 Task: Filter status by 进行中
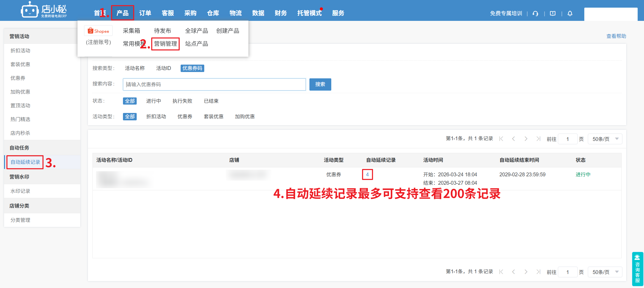pos(153,101)
